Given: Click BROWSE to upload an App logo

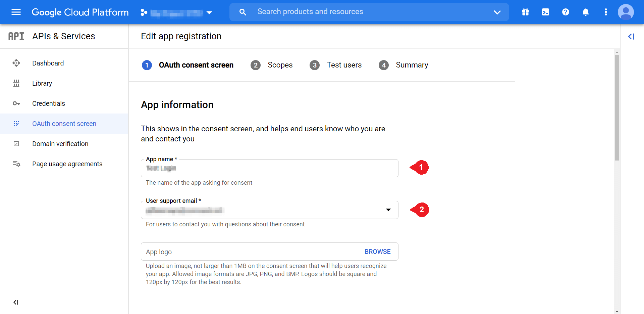Looking at the screenshot, I should 377,251.
